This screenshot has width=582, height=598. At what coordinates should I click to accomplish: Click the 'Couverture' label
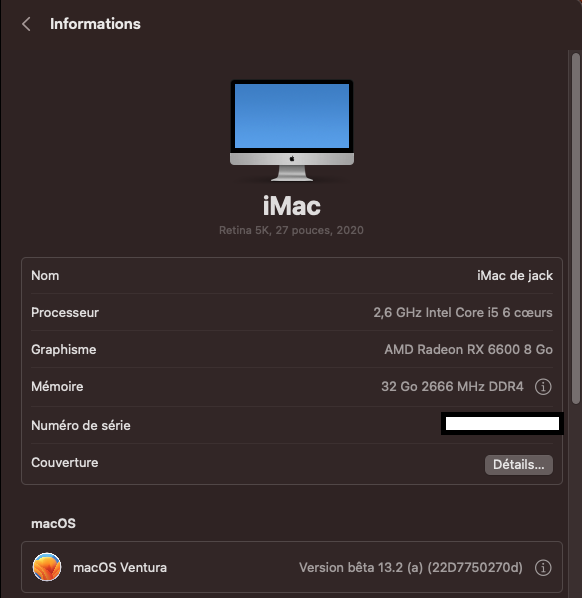tap(65, 463)
